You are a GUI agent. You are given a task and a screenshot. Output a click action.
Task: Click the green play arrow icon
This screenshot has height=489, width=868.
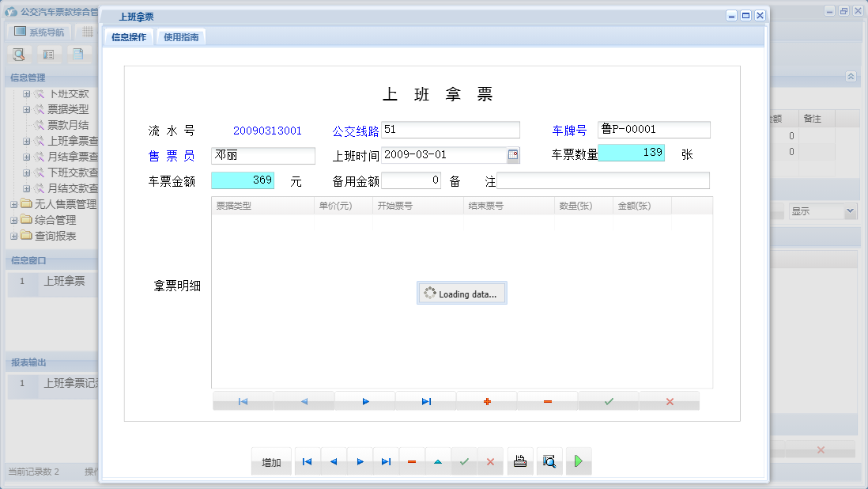pos(579,461)
